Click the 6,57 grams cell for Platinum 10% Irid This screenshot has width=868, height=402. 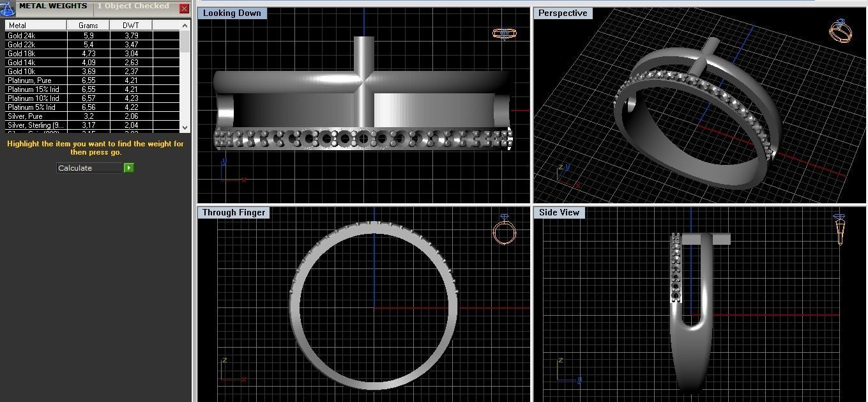(x=88, y=98)
